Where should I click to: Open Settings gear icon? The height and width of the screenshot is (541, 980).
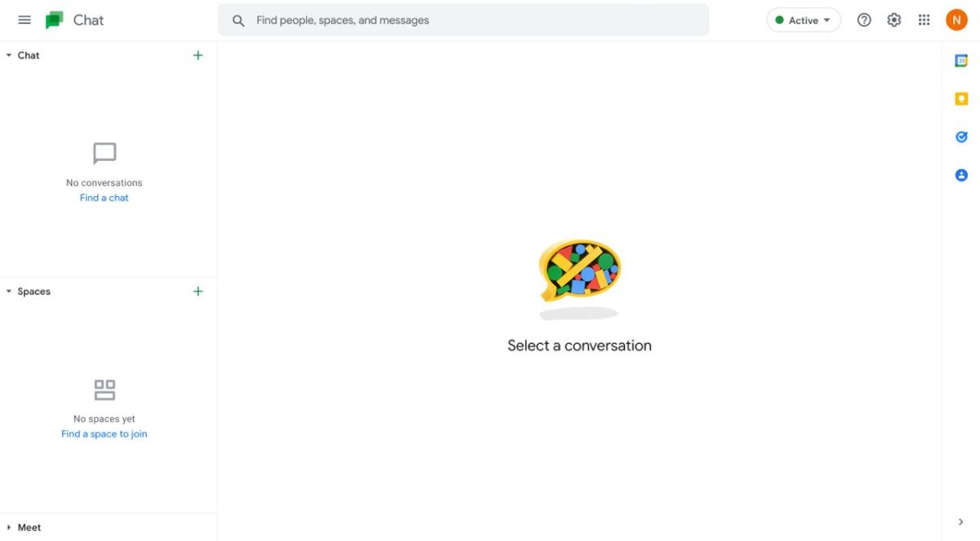tap(894, 20)
